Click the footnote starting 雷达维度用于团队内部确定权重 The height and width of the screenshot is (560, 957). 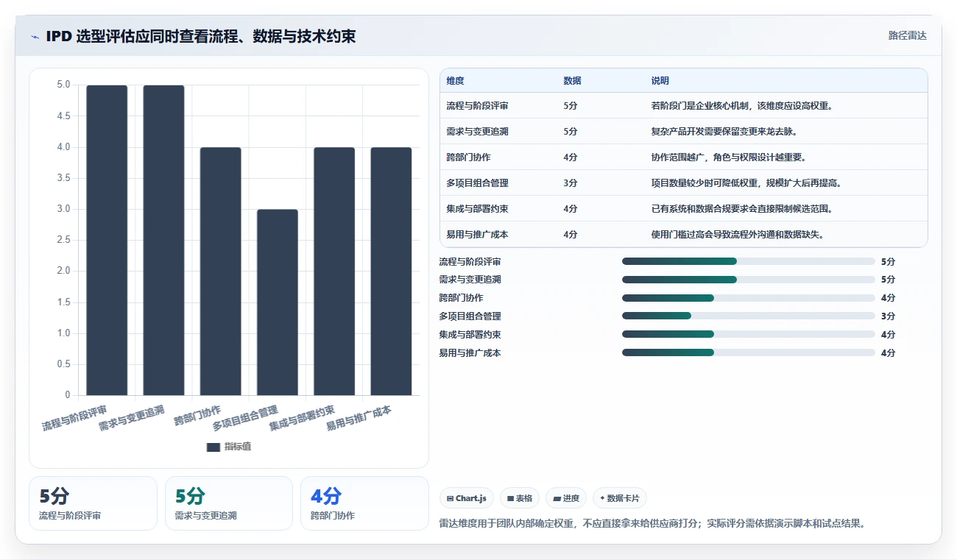pyautogui.click(x=652, y=523)
